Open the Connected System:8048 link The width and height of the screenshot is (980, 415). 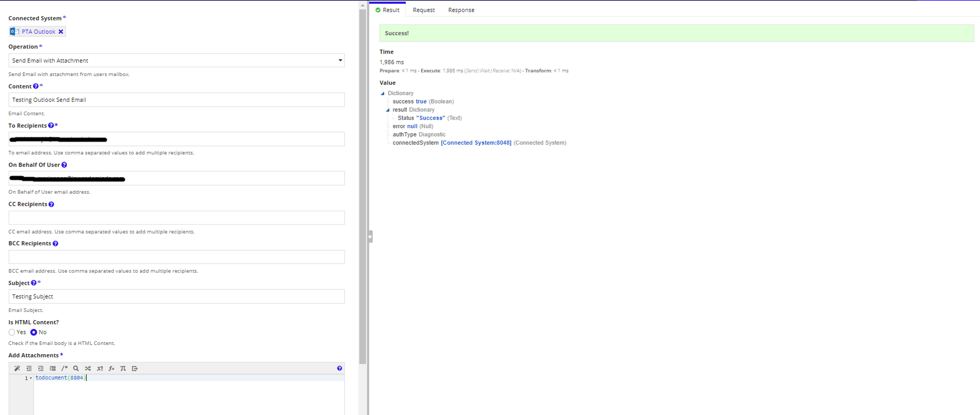coord(476,143)
